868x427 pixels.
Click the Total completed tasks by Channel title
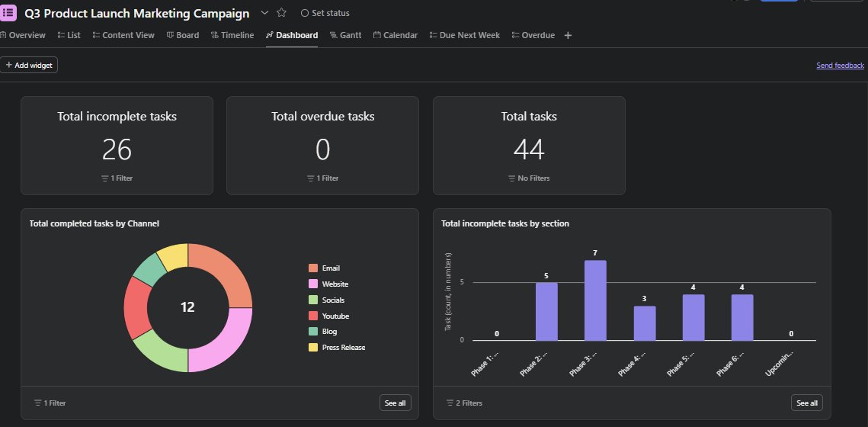pos(94,223)
